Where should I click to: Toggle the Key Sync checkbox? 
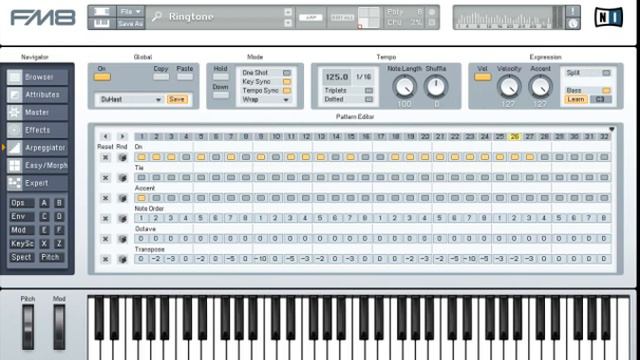click(x=287, y=82)
